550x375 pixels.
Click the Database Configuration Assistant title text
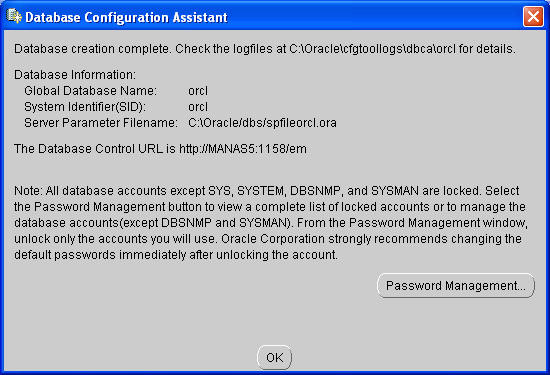[126, 17]
